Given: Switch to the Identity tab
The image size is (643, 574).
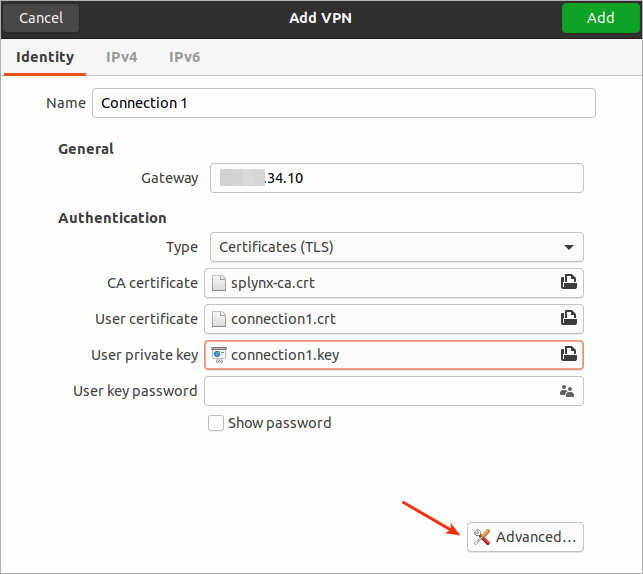Looking at the screenshot, I should 45,57.
